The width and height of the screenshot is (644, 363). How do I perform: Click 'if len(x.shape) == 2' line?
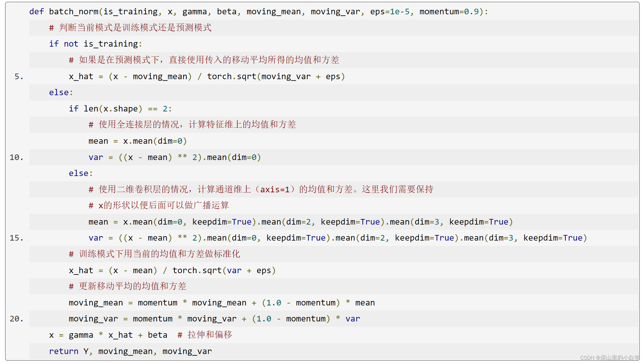(x=120, y=109)
